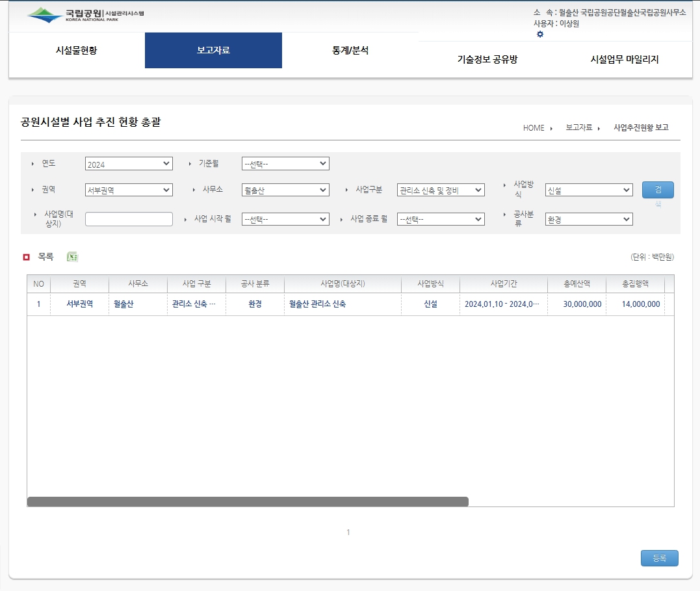700x591 pixels.
Task: Open the 권역 dropdown showing 서부권역
Action: 129,190
